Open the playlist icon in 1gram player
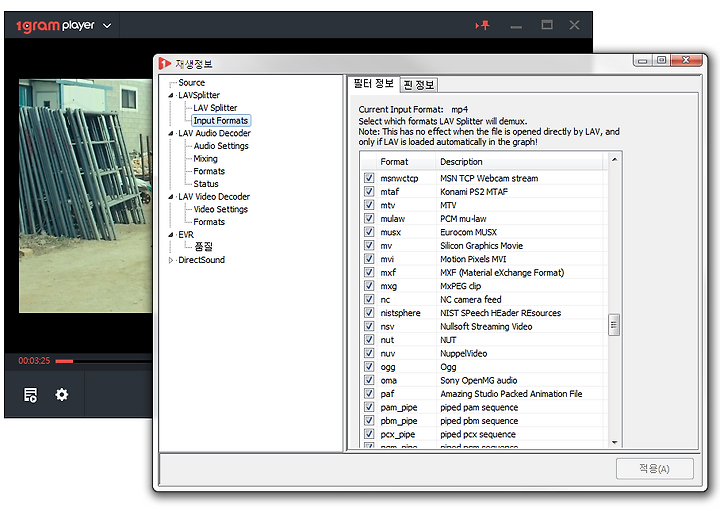Viewport: 720px width, 515px height. (31, 395)
